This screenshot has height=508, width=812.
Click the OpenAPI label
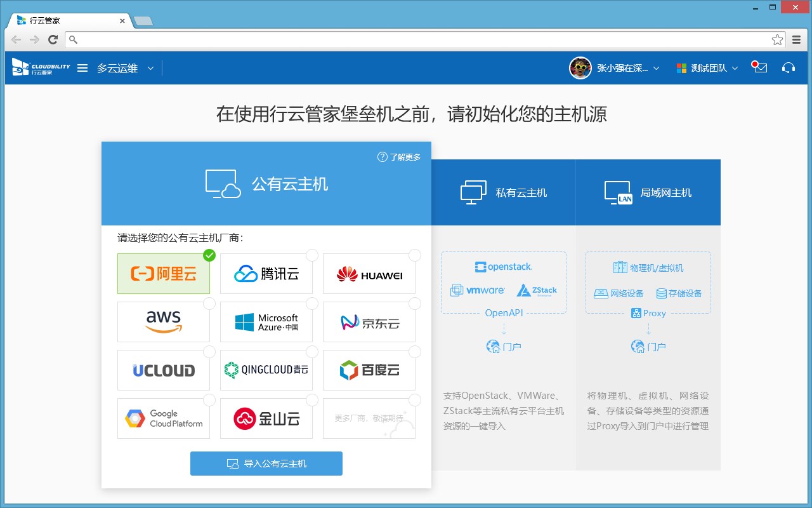[x=504, y=313]
